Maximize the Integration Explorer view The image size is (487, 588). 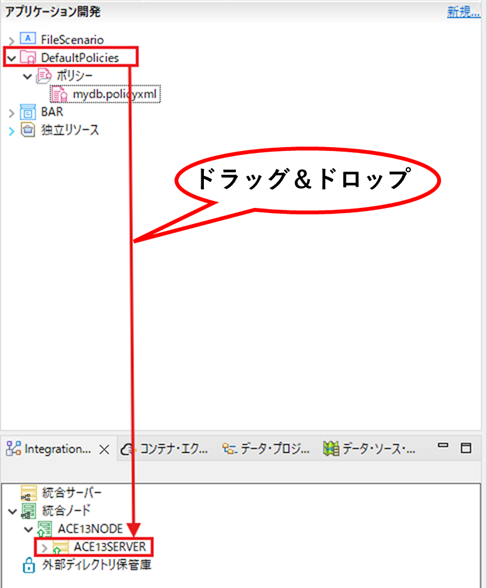pos(466,448)
